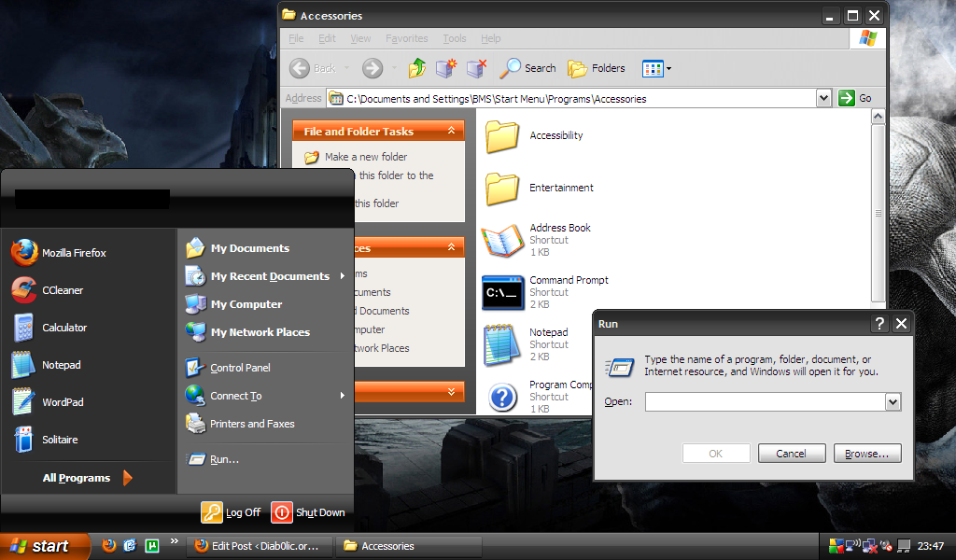Open the File menu in Accessories window
This screenshot has height=560, width=956.
(x=296, y=38)
